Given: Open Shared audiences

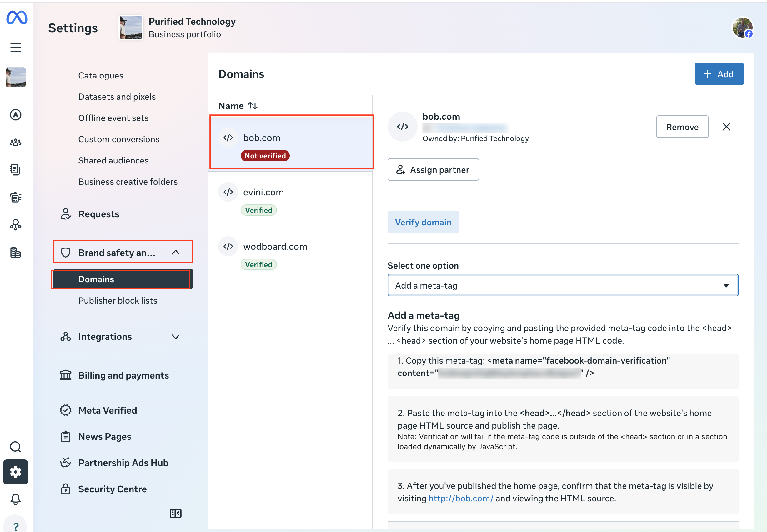Looking at the screenshot, I should tap(113, 161).
